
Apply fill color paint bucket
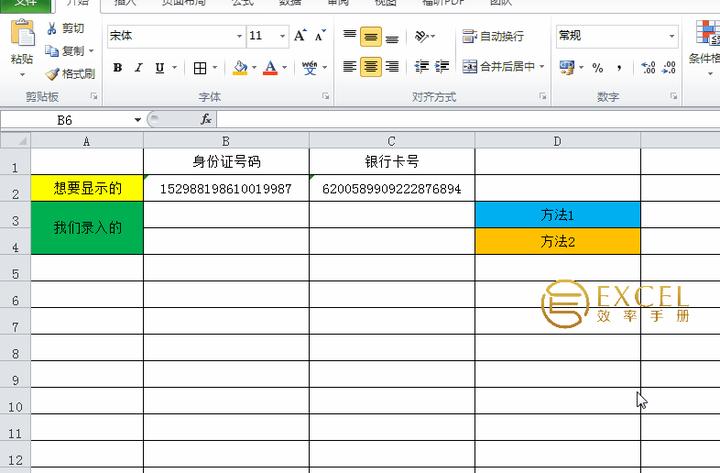[240, 68]
